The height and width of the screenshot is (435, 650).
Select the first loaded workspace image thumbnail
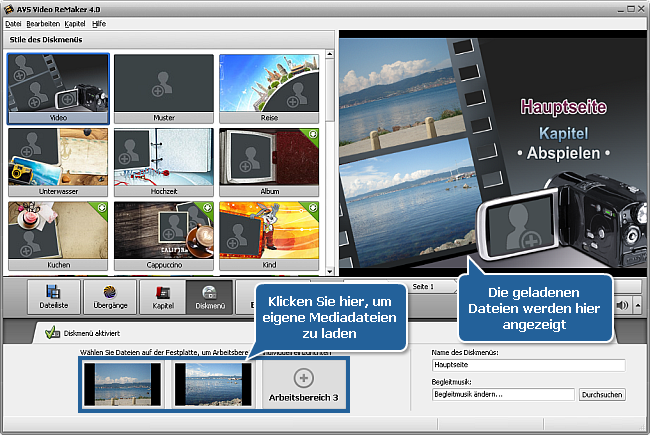122,386
